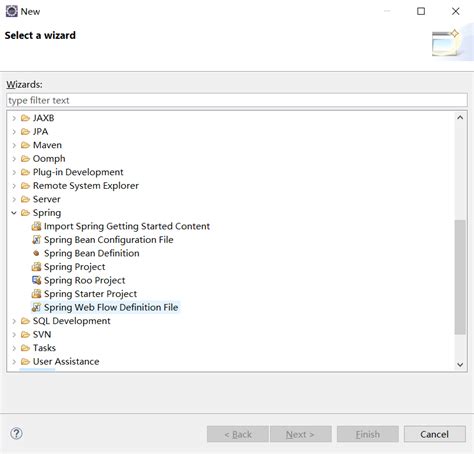Click the Tasks folder icon
Viewport: 474px width, 454px height.
25,348
